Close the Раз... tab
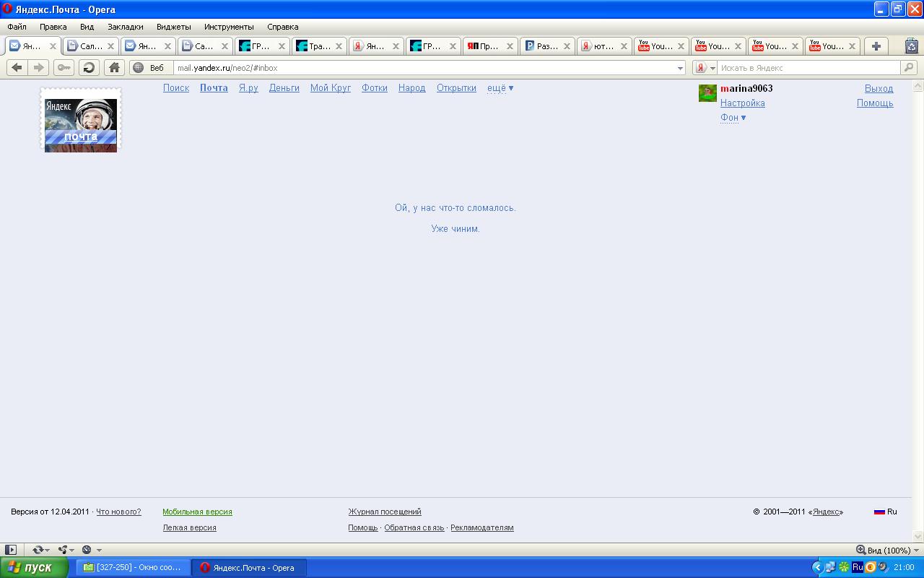Viewport: 924px width, 578px height. pyautogui.click(x=567, y=46)
